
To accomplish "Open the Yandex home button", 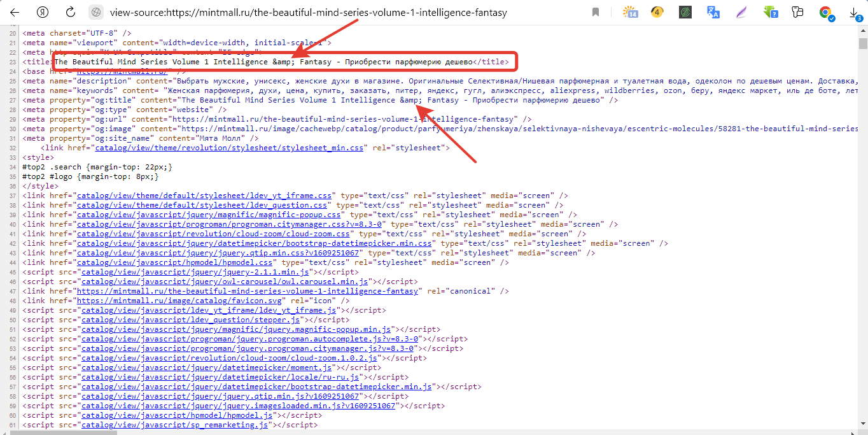I will (x=43, y=12).
